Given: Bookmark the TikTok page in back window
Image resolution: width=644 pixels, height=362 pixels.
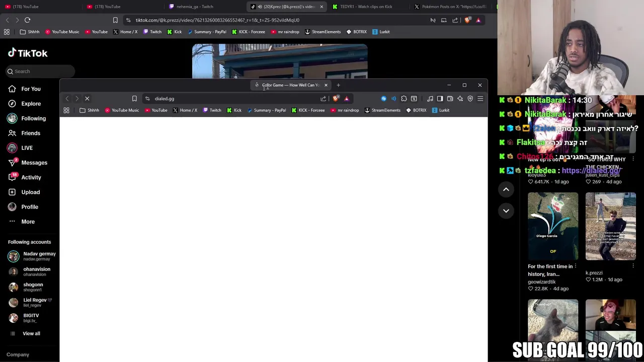Looking at the screenshot, I should (115, 20).
